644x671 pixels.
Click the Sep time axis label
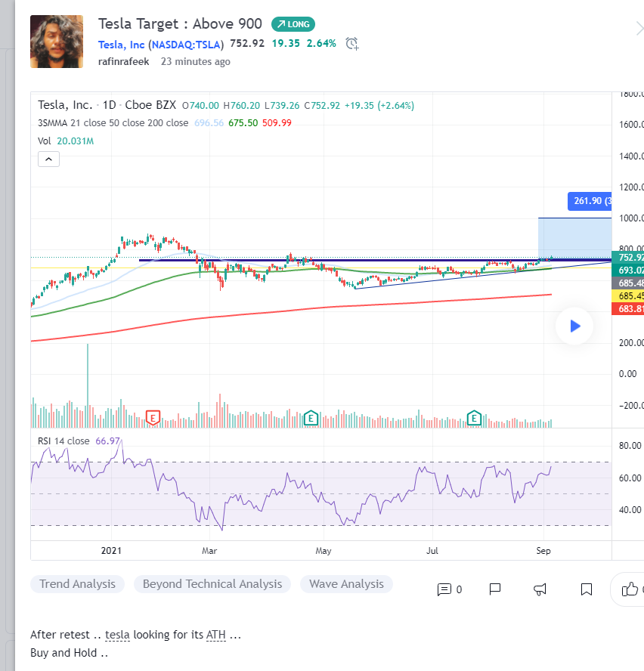pyautogui.click(x=543, y=551)
